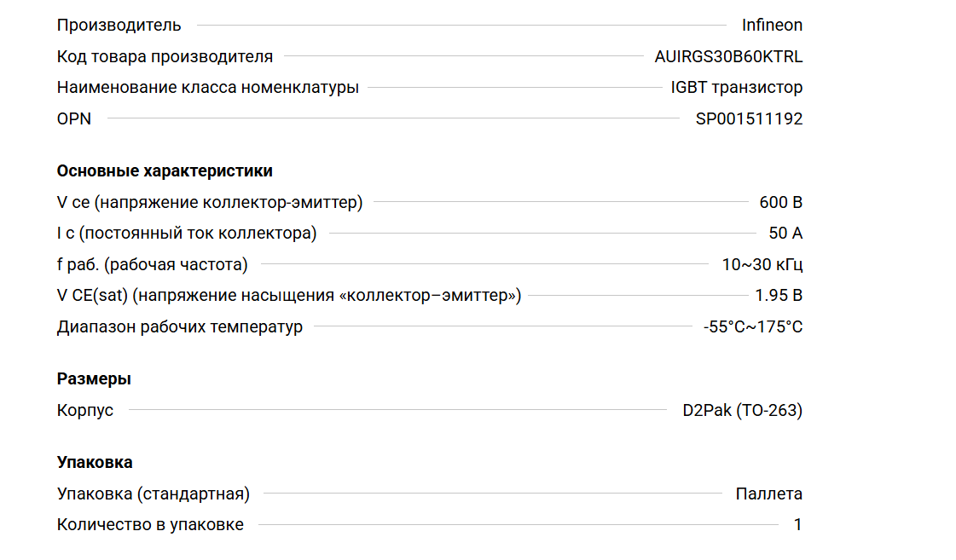Click the Infineon manufacturer value

[772, 26]
